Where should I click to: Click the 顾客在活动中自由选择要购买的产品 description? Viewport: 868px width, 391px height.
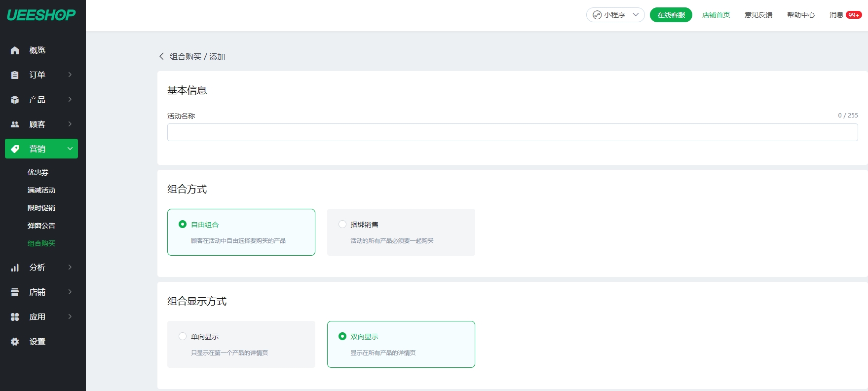[x=238, y=241]
